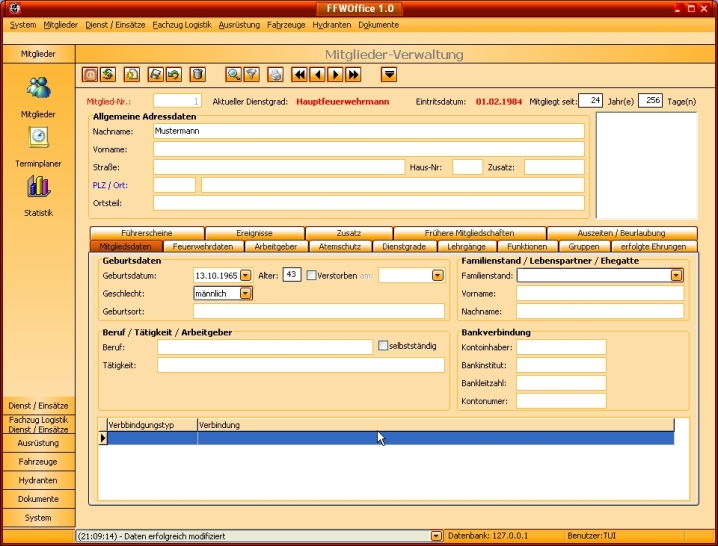The width and height of the screenshot is (718, 546).
Task: Expand the Geschlecht dropdown
Action: 246,293
